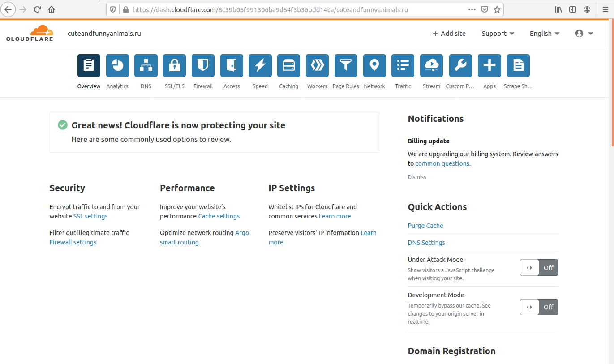The image size is (614, 364).
Task: Expand the Support dropdown menu
Action: (498, 34)
